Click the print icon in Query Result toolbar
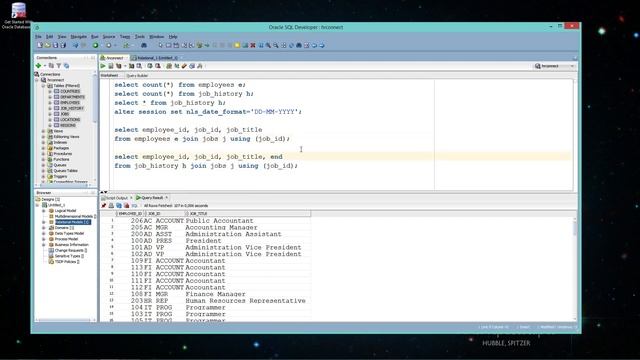The height and width of the screenshot is (360, 640). [111, 206]
